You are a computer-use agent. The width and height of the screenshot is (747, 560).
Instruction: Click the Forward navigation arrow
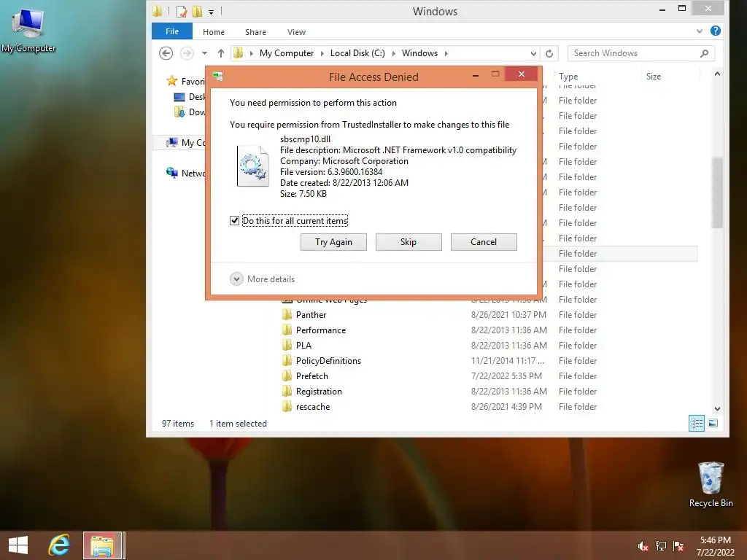tap(187, 52)
